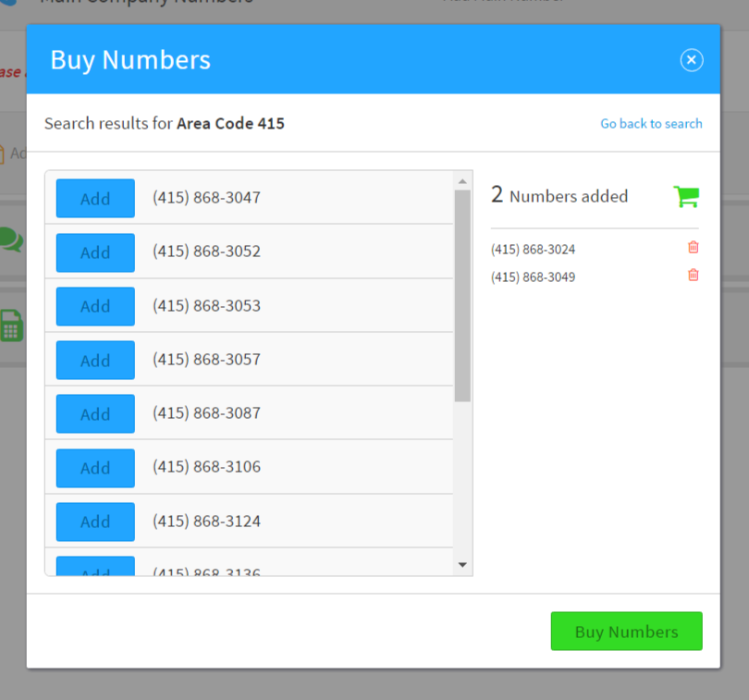
Task: Add number (415) 868-3106
Action: click(x=95, y=468)
